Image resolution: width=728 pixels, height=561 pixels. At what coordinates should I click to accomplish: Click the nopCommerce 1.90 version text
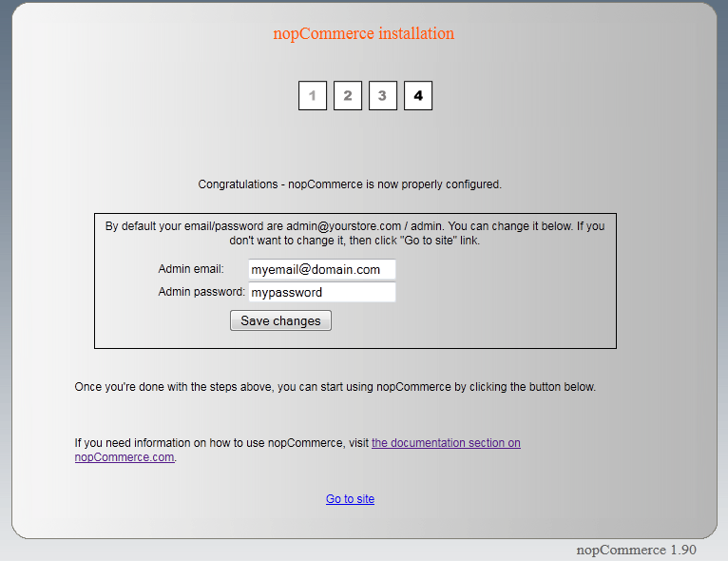[636, 550]
